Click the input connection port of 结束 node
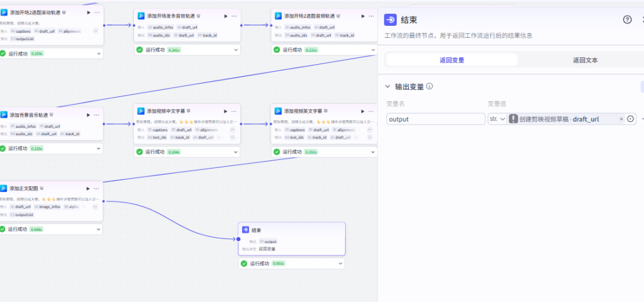644x302 pixels. (238, 239)
